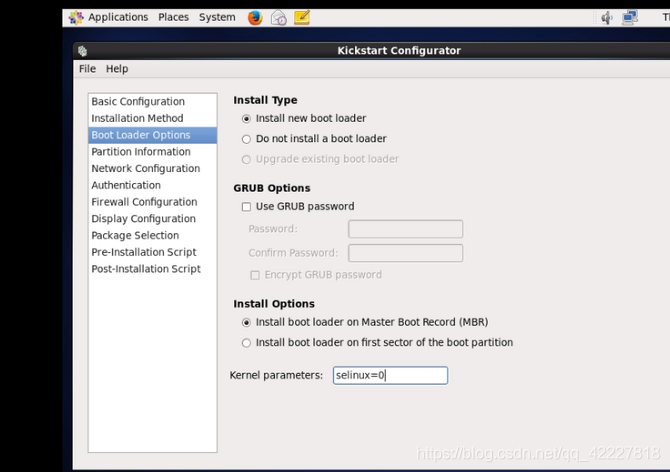Select Installation Method section

coord(153,118)
